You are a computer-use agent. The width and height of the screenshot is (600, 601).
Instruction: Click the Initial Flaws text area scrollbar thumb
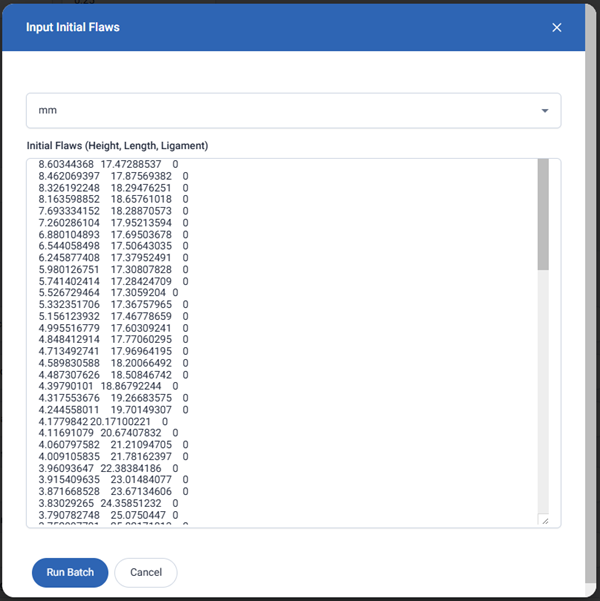[543, 214]
